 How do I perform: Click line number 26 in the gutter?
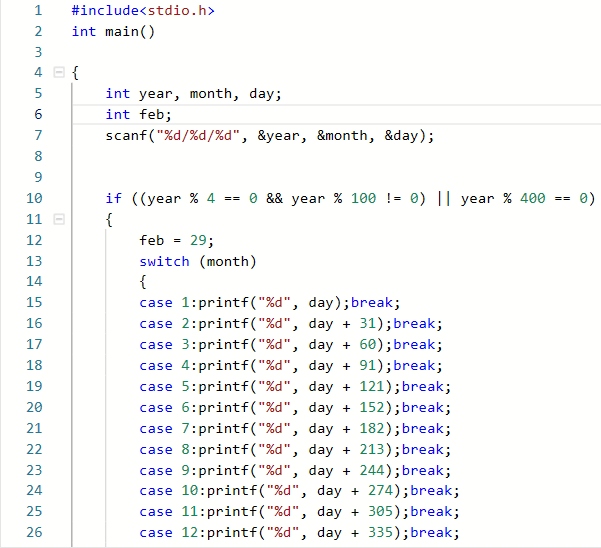pyautogui.click(x=34, y=532)
